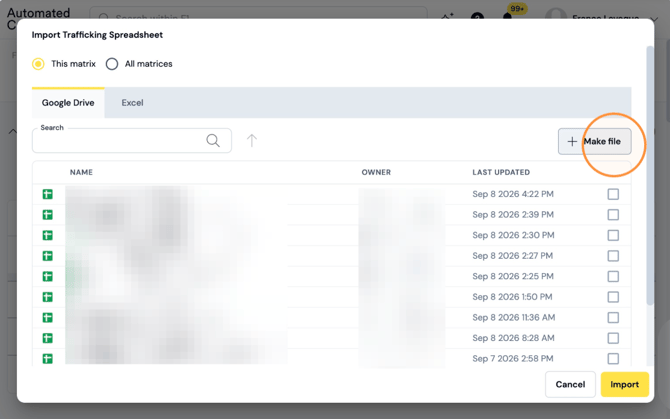The width and height of the screenshot is (670, 419).
Task: Check the Sep 8 2026 2:25 PM file
Action: click(613, 276)
